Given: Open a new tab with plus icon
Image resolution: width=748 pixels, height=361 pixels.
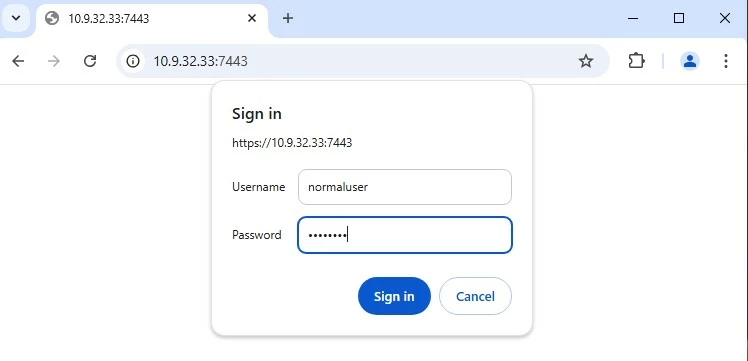Looking at the screenshot, I should coord(288,19).
